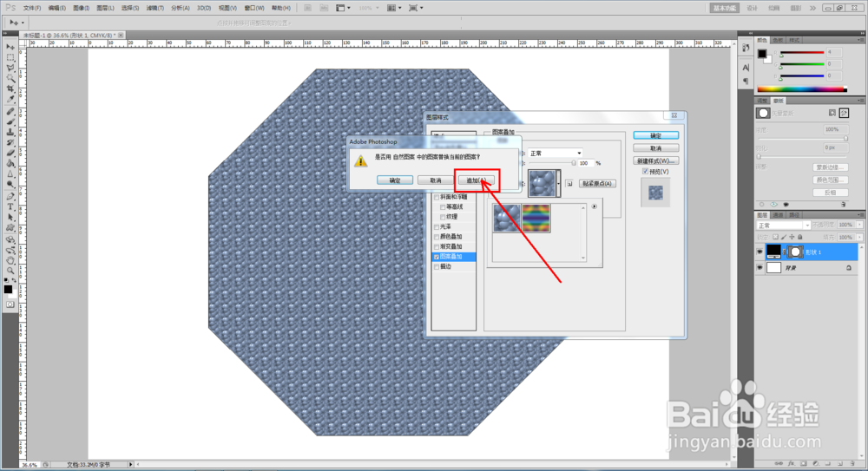Select the Clone Stamp tool
This screenshot has width=868, height=471.
point(10,132)
